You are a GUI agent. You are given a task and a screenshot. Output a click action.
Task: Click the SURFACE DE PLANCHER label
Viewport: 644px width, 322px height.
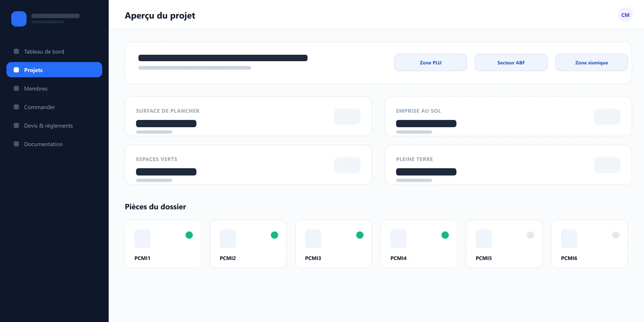168,111
